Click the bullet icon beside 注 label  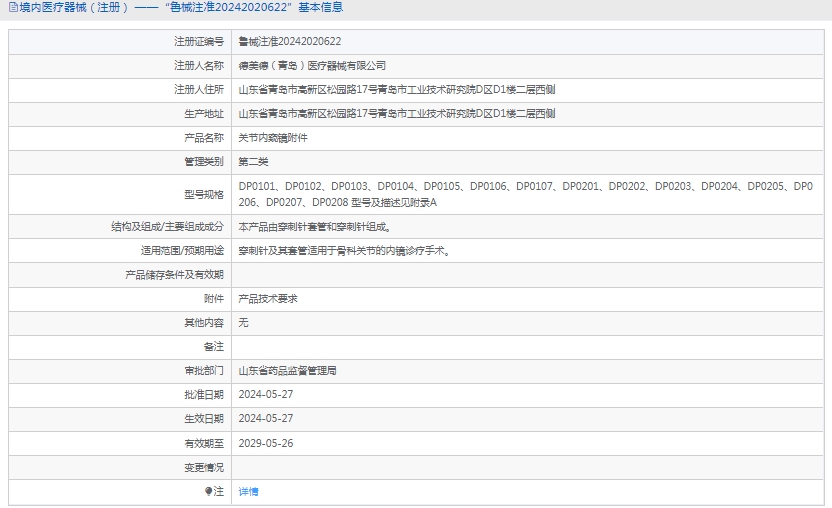pyautogui.click(x=209, y=492)
